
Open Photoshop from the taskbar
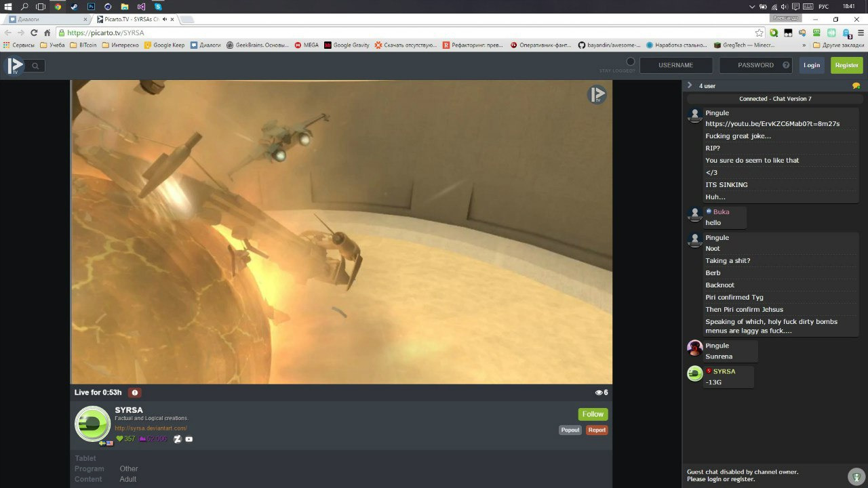(x=91, y=6)
